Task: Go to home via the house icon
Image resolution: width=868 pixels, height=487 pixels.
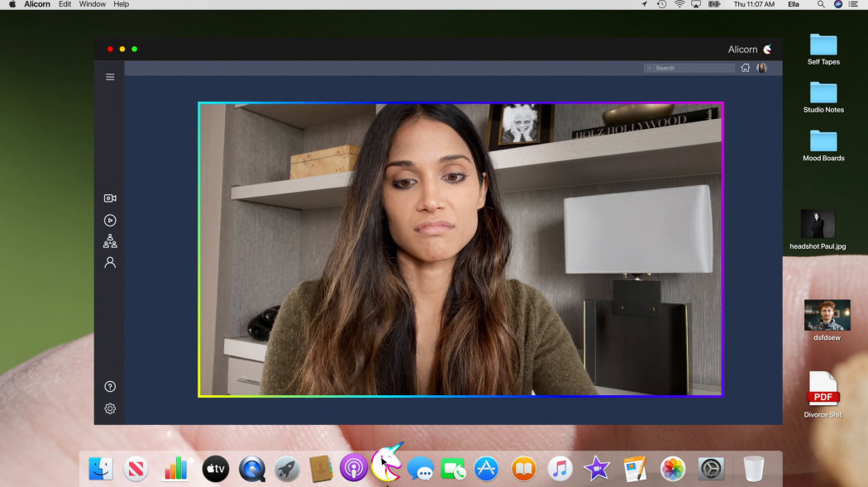Action: coord(746,68)
